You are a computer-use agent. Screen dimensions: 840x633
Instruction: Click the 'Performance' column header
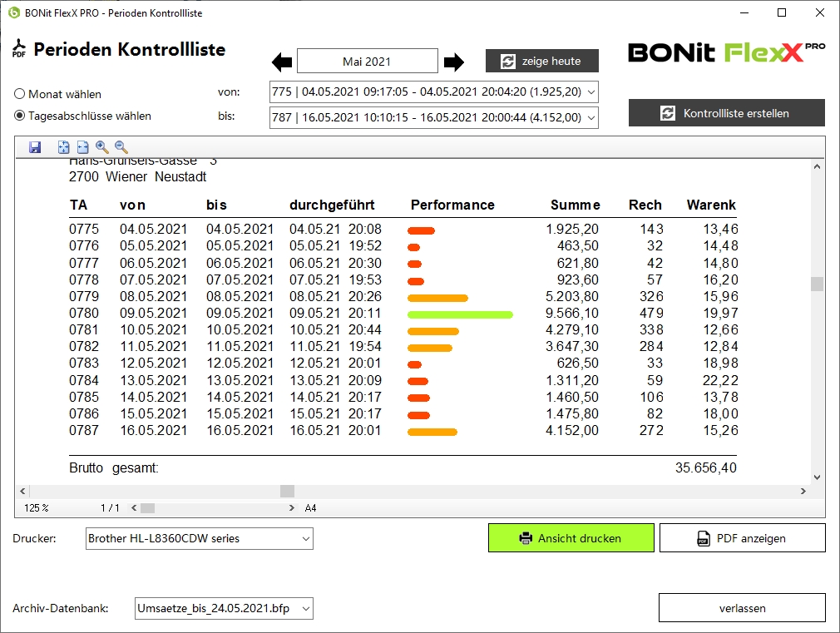click(x=452, y=205)
